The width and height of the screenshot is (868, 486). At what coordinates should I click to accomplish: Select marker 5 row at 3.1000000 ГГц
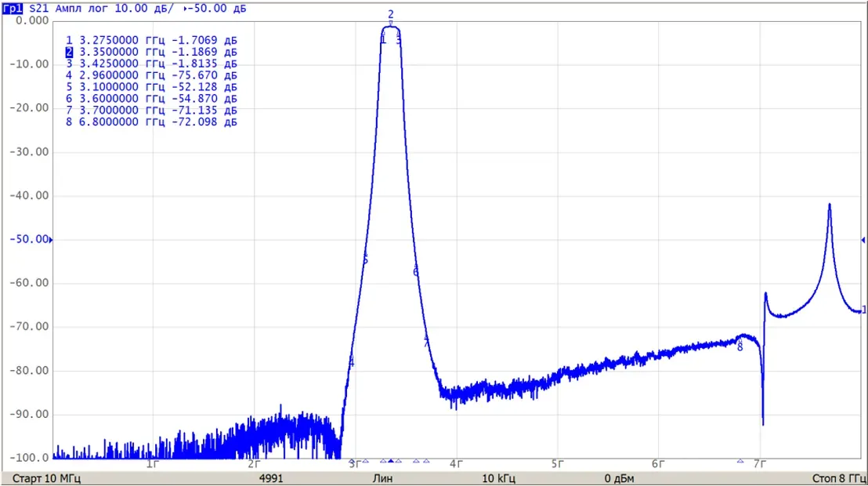click(x=151, y=87)
